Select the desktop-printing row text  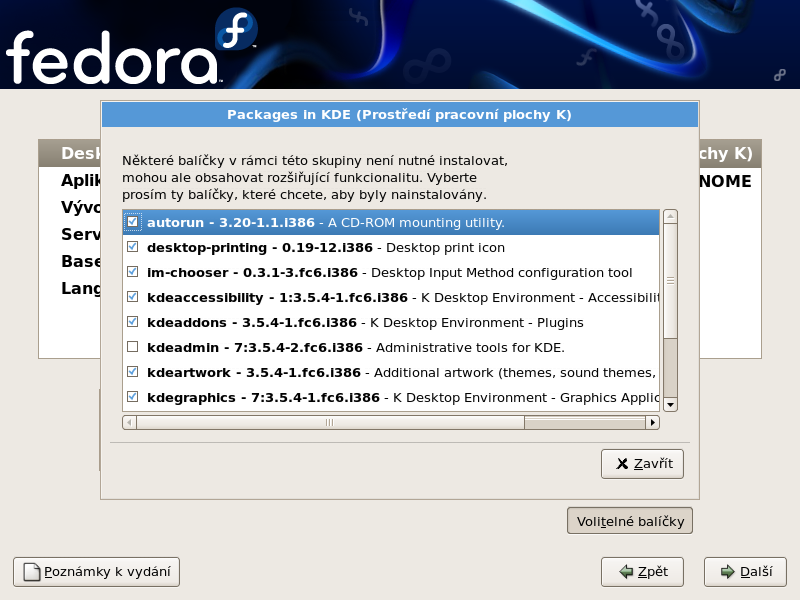(326, 247)
